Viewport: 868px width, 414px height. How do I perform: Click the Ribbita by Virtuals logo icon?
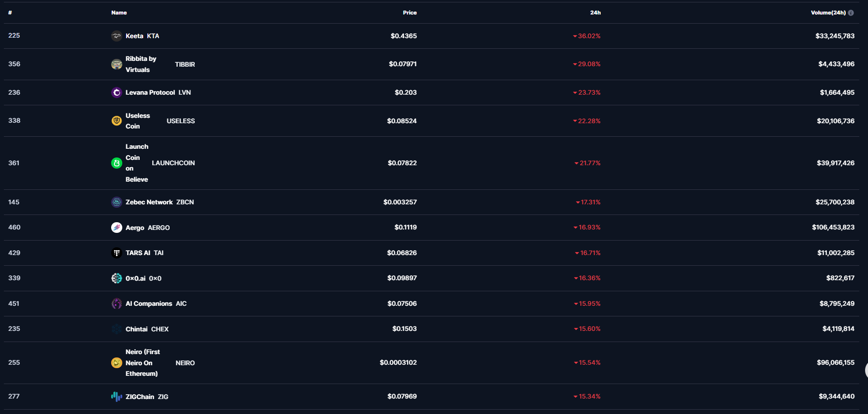116,64
